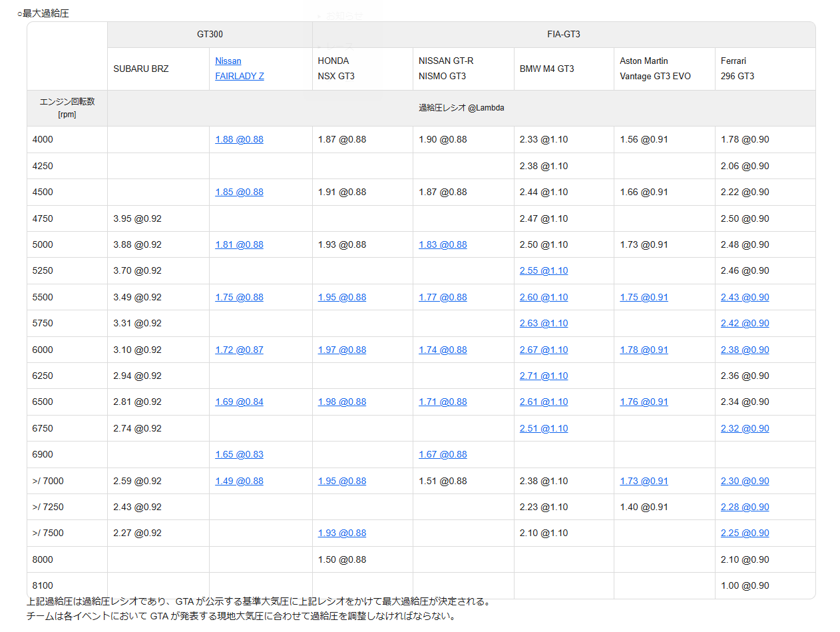Open the Aston Martin 1.78 @0.91 link
The width and height of the screenshot is (840, 632).
pos(644,350)
